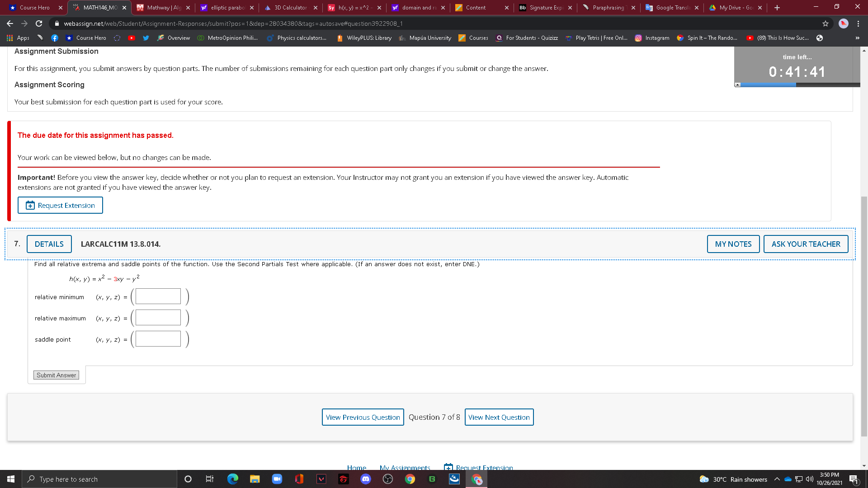This screenshot has height=488, width=868.
Task: Click the browser reload page icon
Action: click(39, 23)
